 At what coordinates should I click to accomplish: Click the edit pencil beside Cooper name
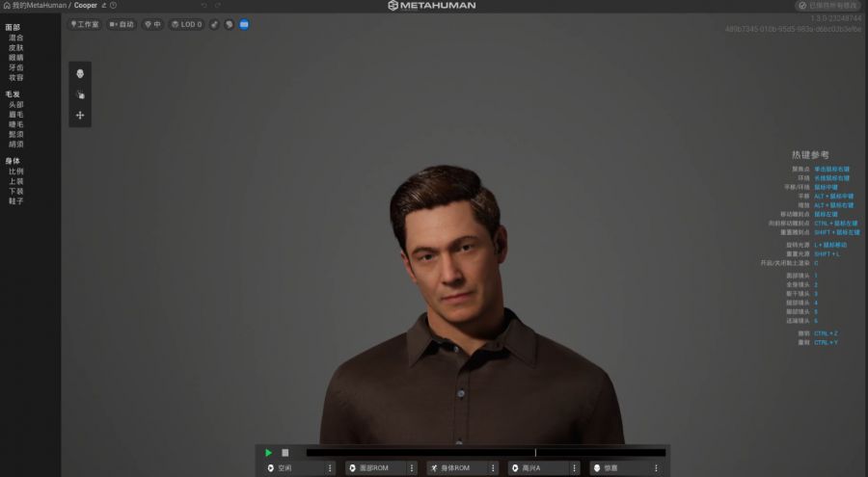(103, 5)
